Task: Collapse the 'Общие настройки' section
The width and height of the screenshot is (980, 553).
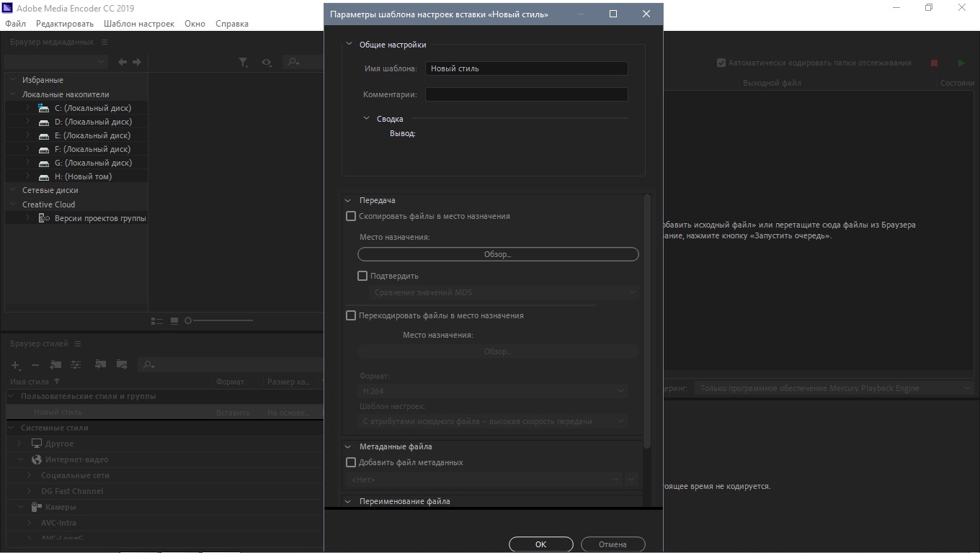Action: click(349, 45)
